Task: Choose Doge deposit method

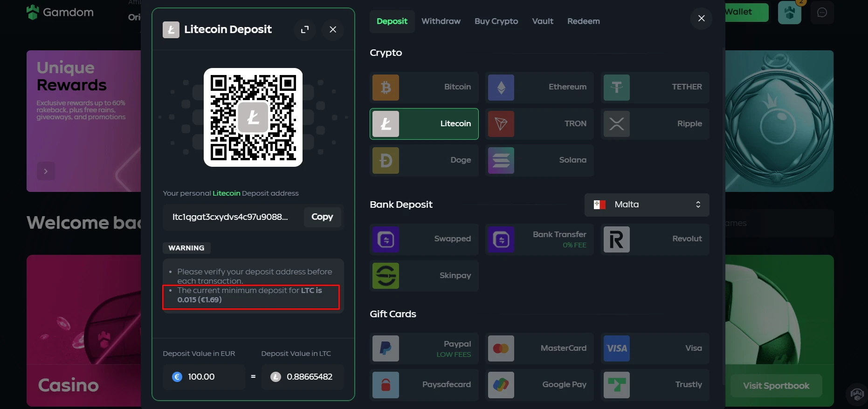Action: (424, 160)
